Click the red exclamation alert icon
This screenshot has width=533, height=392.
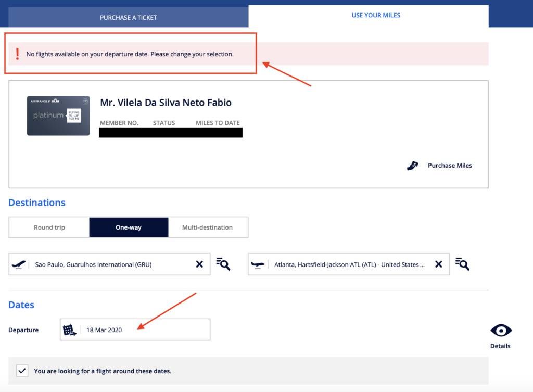(17, 54)
